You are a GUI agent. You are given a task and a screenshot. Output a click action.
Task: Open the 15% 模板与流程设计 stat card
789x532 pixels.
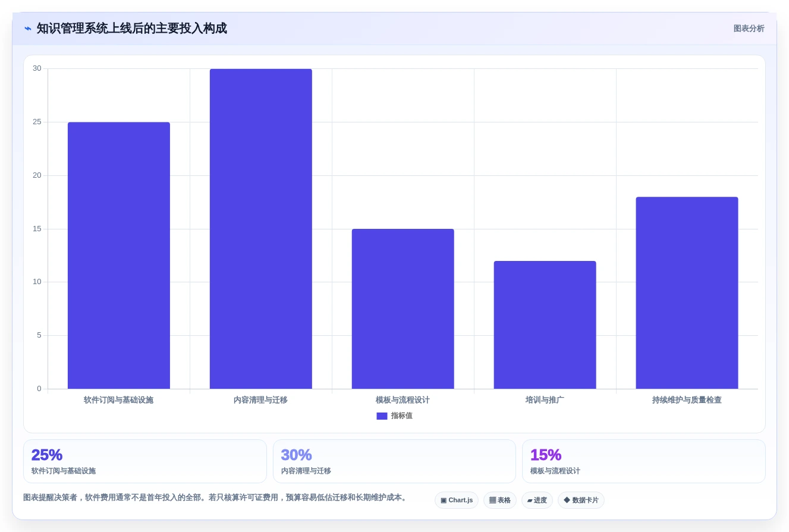click(x=644, y=461)
